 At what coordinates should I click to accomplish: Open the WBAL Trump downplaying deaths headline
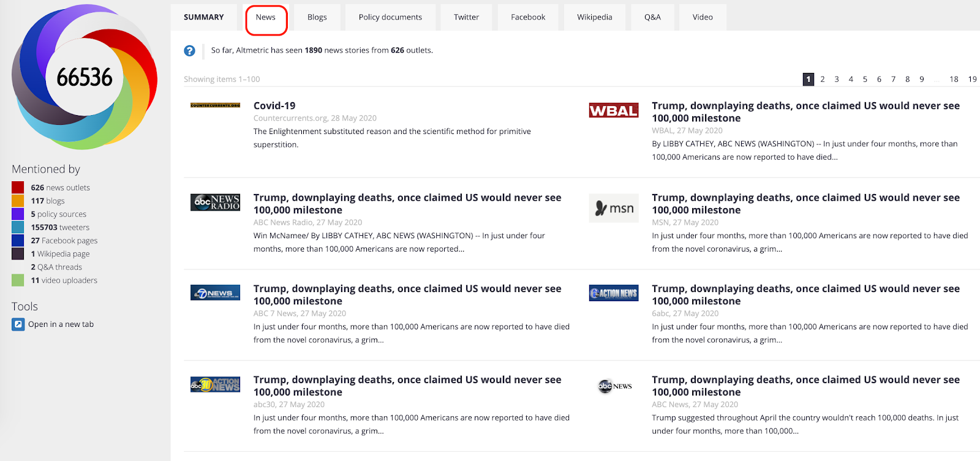[x=805, y=111]
